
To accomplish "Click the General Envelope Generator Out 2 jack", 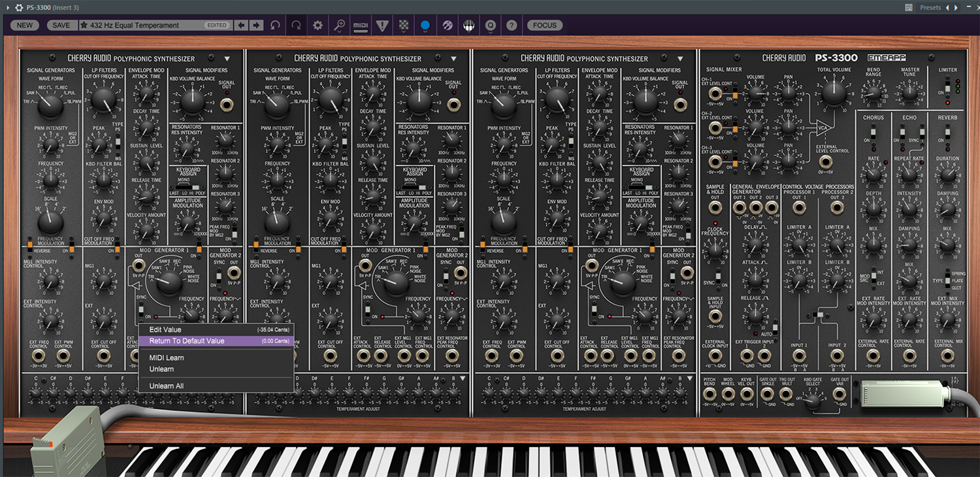I will [x=756, y=208].
